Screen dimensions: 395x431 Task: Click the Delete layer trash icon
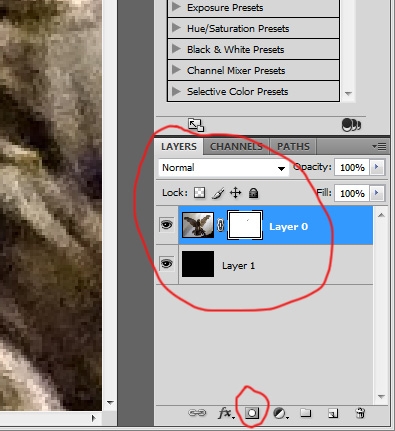pos(360,413)
